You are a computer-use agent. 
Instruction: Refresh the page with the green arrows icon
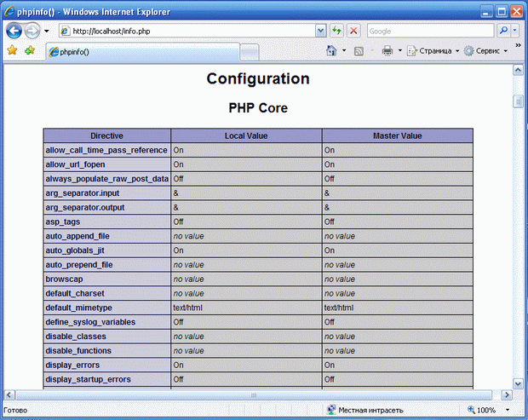(337, 31)
